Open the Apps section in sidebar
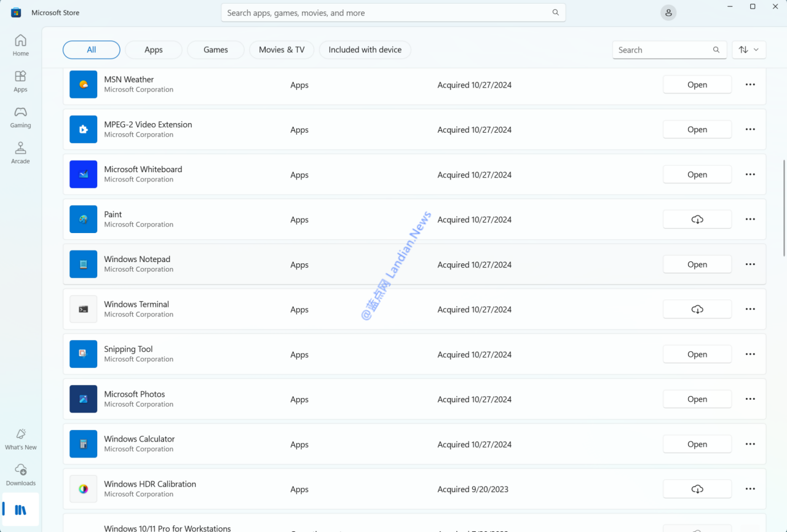 20,81
